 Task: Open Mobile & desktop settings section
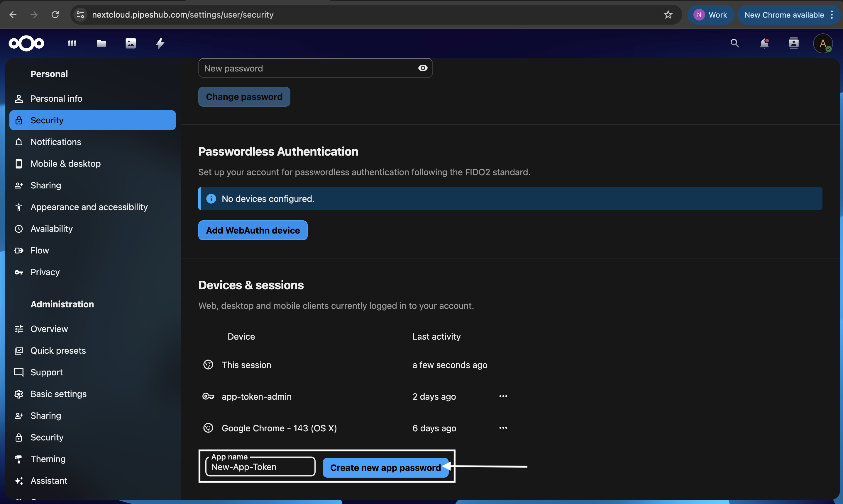pos(66,164)
